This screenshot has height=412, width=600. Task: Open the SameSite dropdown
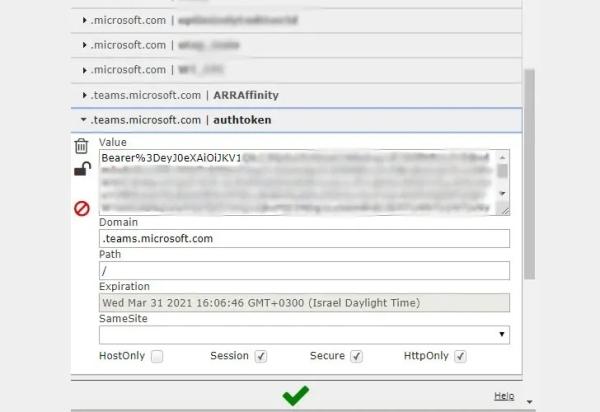(304, 334)
